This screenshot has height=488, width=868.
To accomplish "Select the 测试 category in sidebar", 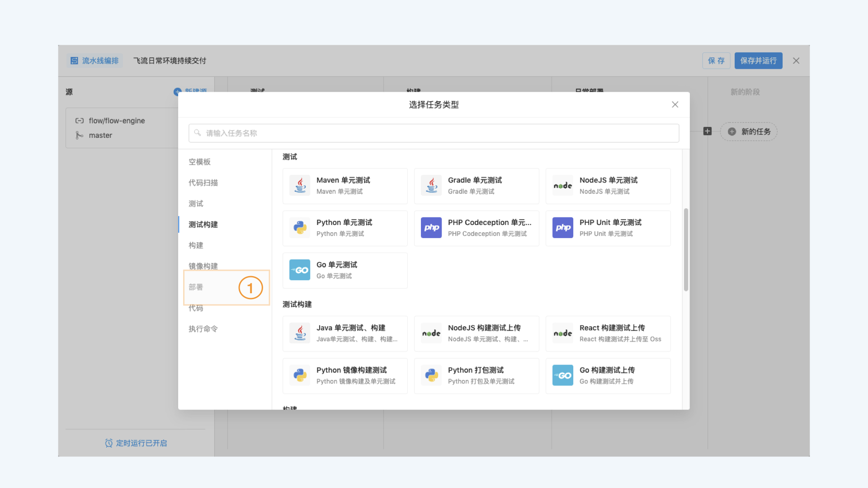I will pyautogui.click(x=196, y=203).
